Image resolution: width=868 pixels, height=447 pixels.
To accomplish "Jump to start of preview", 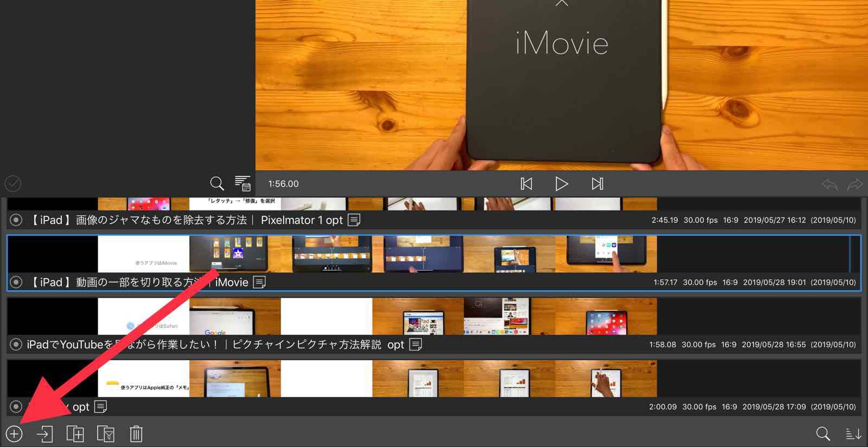I will (x=526, y=184).
